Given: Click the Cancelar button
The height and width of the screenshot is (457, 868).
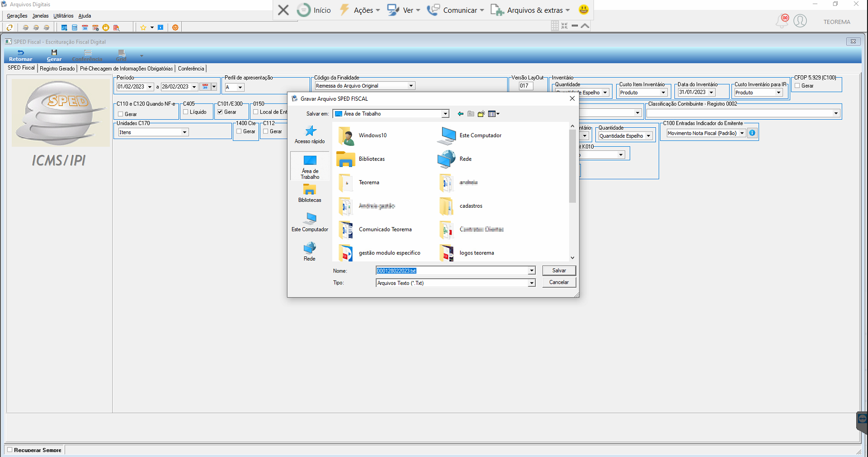Looking at the screenshot, I should click(559, 282).
